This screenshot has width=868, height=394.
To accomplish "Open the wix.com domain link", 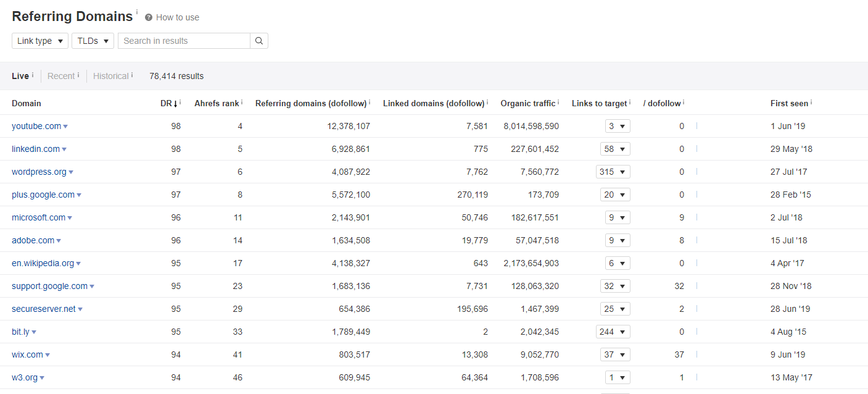I will [x=27, y=354].
